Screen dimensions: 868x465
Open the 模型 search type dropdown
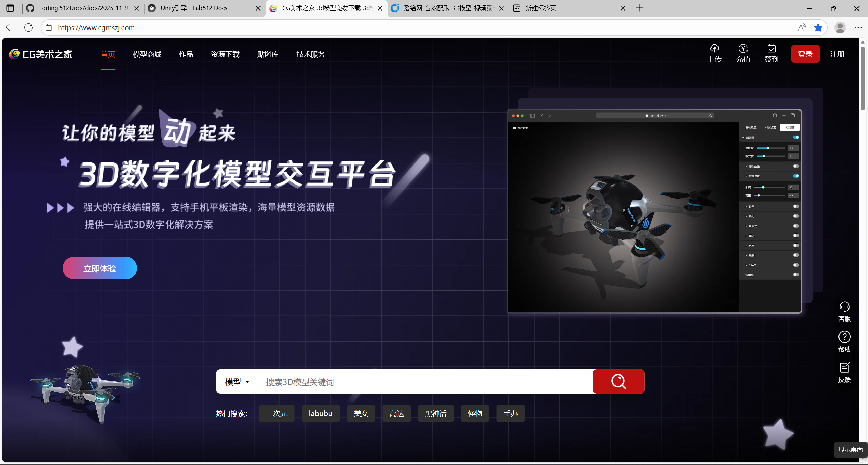[x=237, y=382]
